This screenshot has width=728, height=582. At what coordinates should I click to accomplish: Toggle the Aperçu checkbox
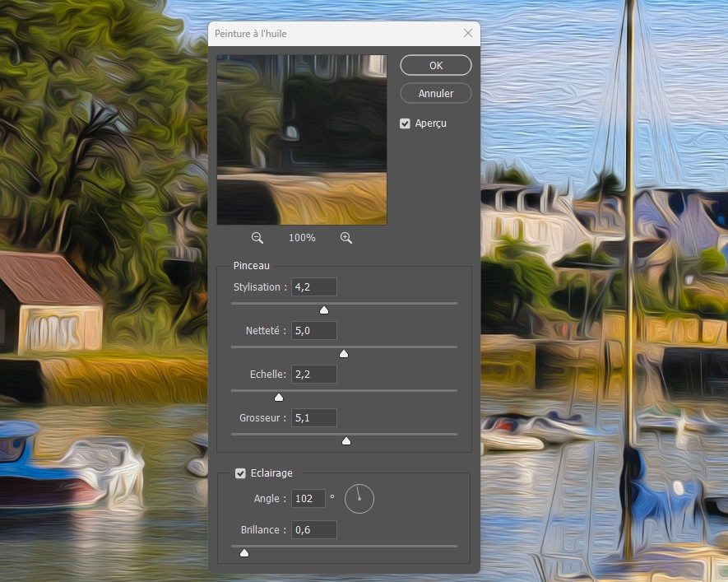coord(405,123)
